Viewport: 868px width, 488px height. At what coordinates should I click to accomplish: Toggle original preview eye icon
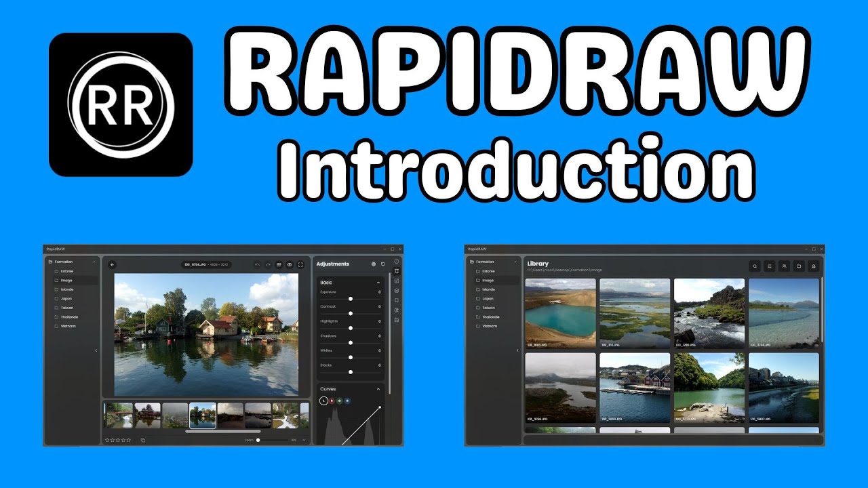[290, 264]
